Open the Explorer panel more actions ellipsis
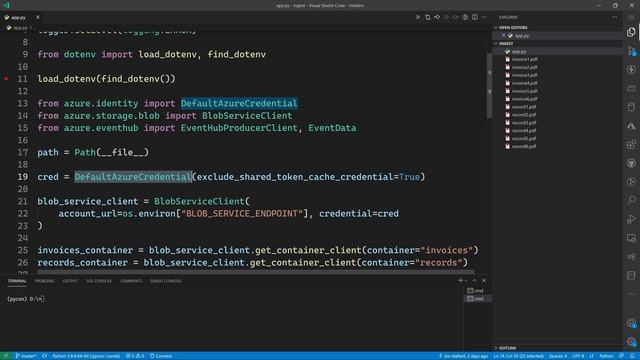Screen dimensions: 640x360 [x=615, y=17]
